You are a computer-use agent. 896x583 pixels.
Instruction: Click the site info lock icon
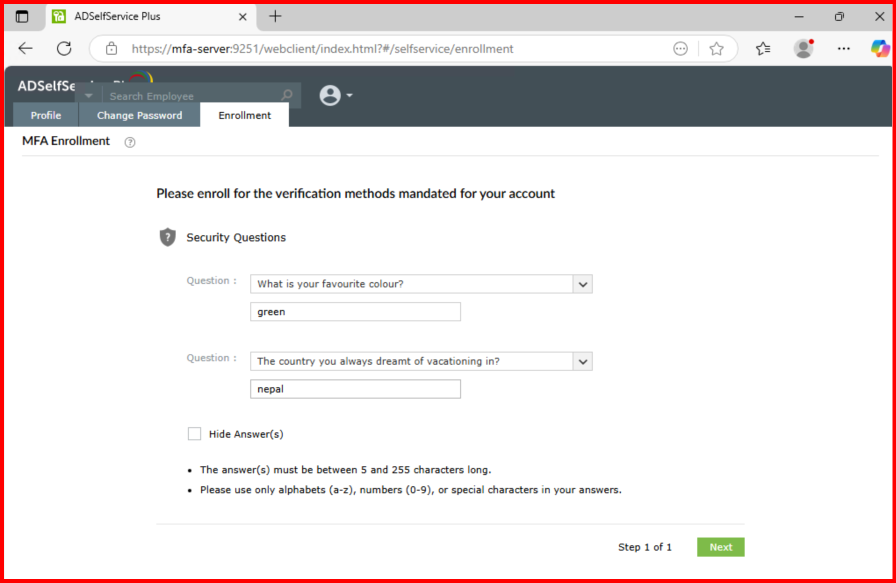(x=112, y=48)
